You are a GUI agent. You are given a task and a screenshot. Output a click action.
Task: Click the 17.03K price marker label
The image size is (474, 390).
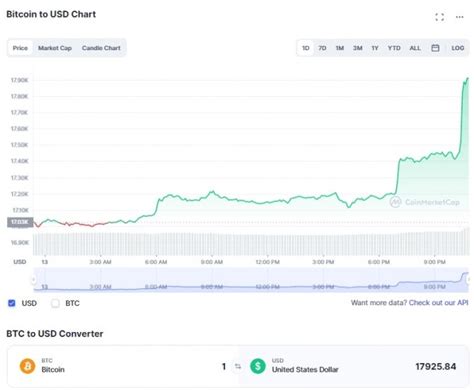(x=20, y=222)
